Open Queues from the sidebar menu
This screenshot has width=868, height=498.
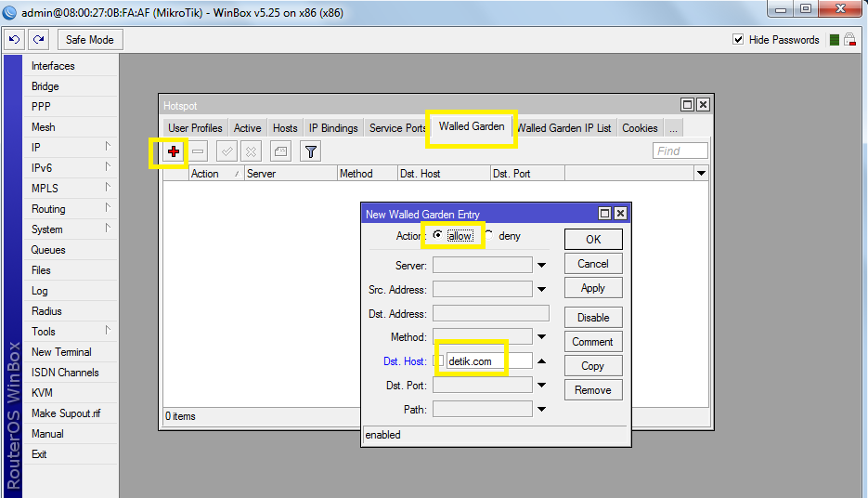coord(71,250)
